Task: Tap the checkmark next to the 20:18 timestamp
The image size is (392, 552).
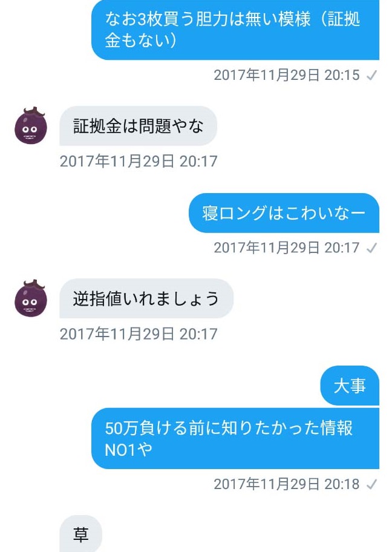Action: [371, 484]
